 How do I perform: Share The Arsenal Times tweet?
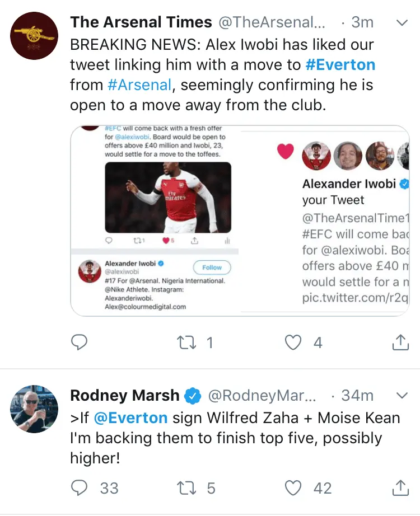click(x=400, y=343)
